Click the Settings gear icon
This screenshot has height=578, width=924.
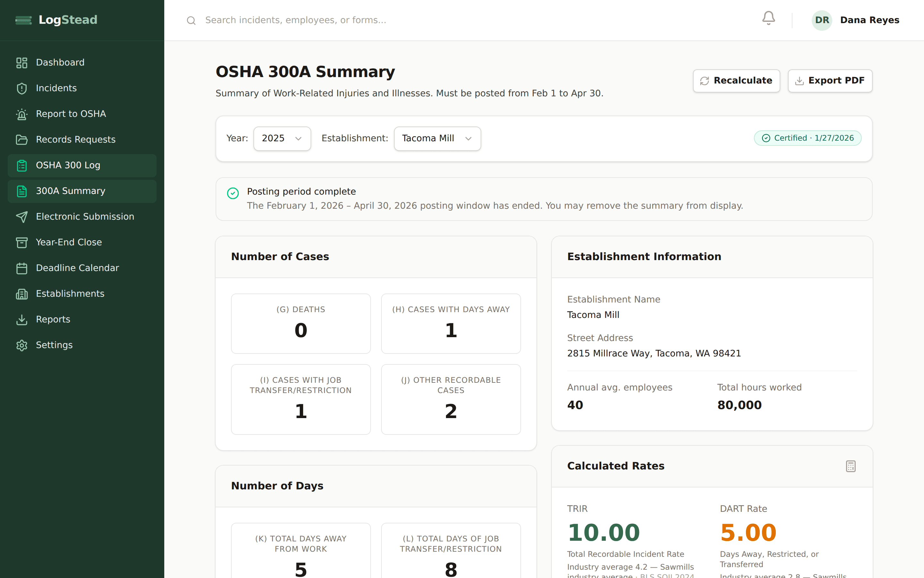22,345
